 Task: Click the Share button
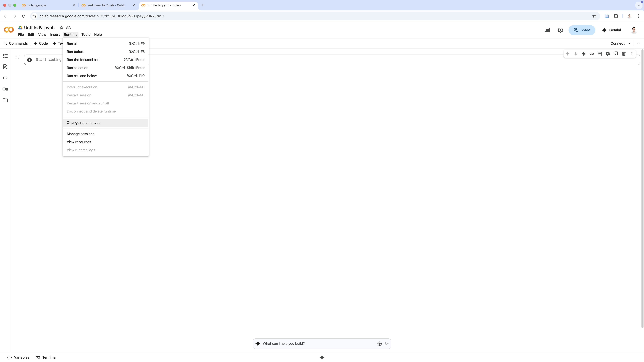[x=581, y=30]
